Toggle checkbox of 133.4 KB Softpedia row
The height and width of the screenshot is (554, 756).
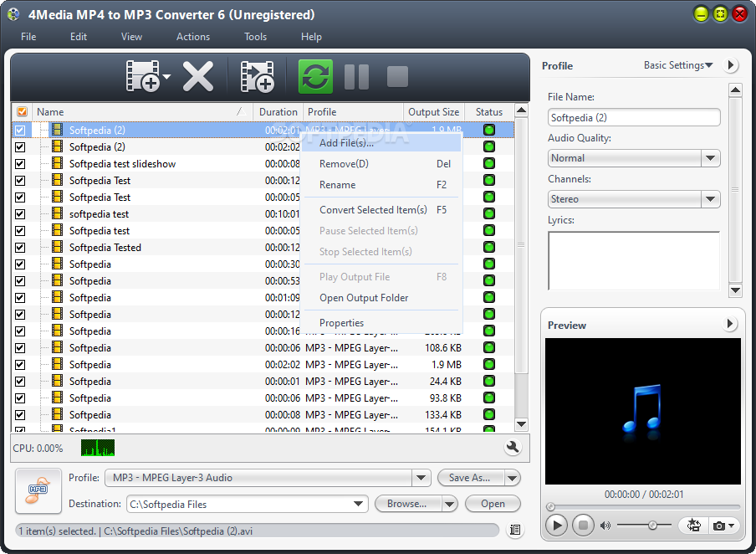20,414
